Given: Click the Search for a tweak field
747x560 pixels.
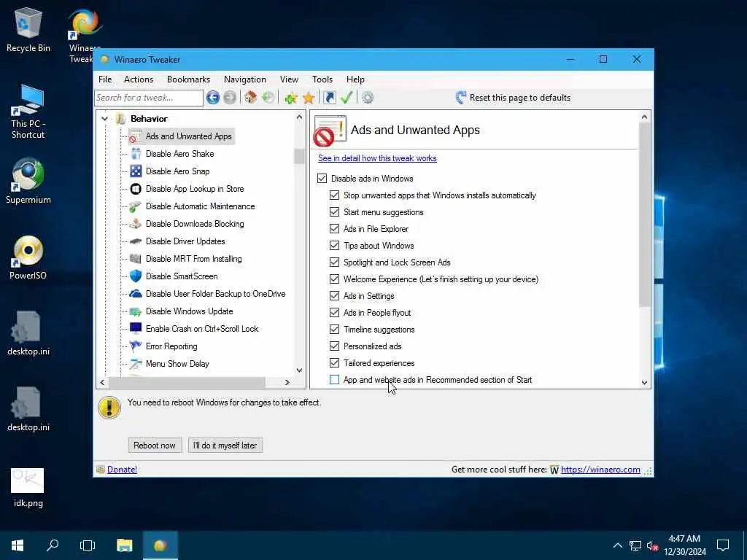Looking at the screenshot, I should click(149, 98).
